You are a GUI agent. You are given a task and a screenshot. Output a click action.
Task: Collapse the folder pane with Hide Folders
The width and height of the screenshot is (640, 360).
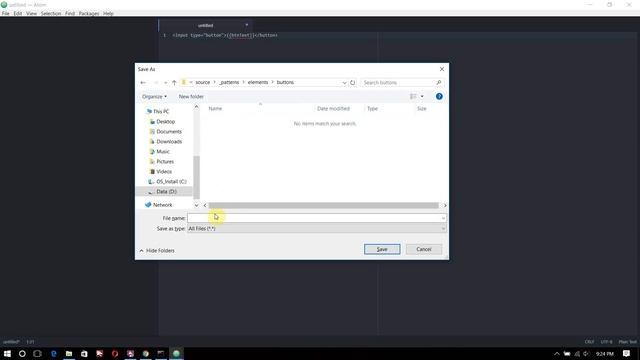click(157, 251)
